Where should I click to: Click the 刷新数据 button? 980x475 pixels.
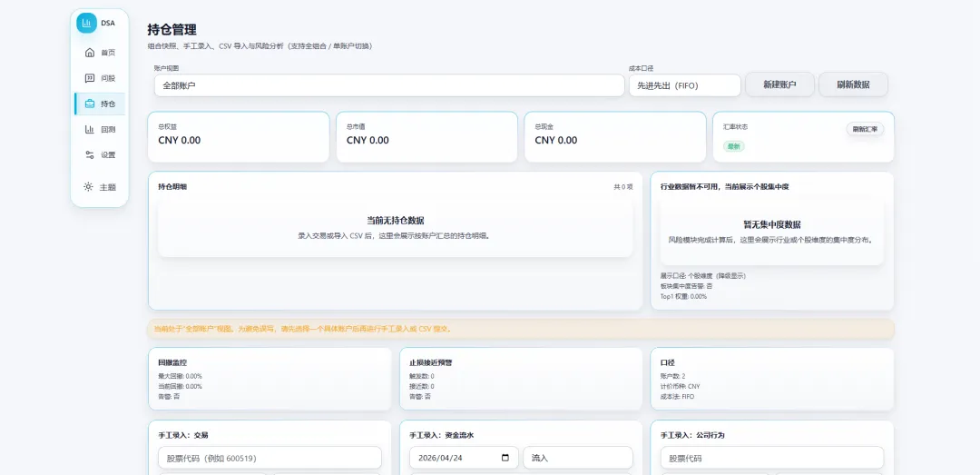click(x=853, y=84)
